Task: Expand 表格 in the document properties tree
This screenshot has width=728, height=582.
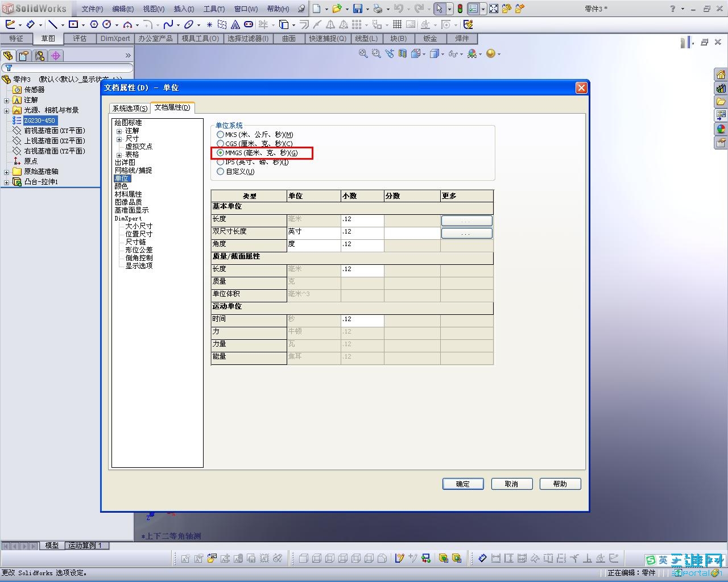Action: click(x=119, y=155)
